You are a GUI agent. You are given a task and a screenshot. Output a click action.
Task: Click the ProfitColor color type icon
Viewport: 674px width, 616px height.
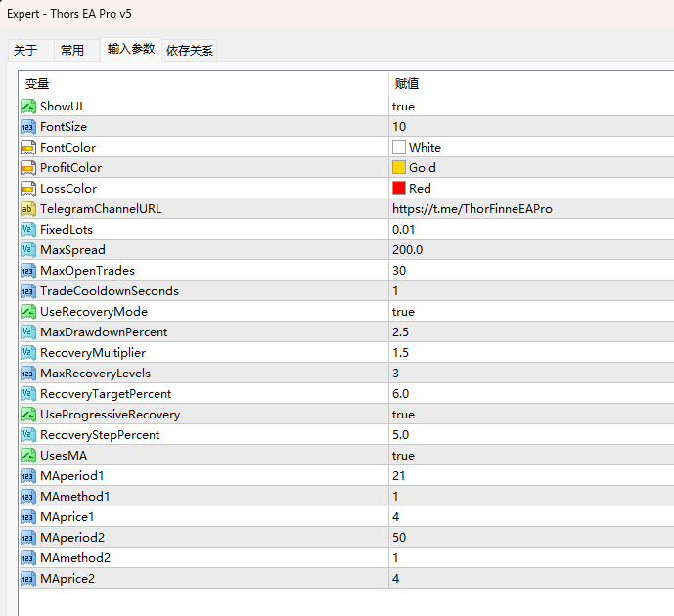pos(28,168)
